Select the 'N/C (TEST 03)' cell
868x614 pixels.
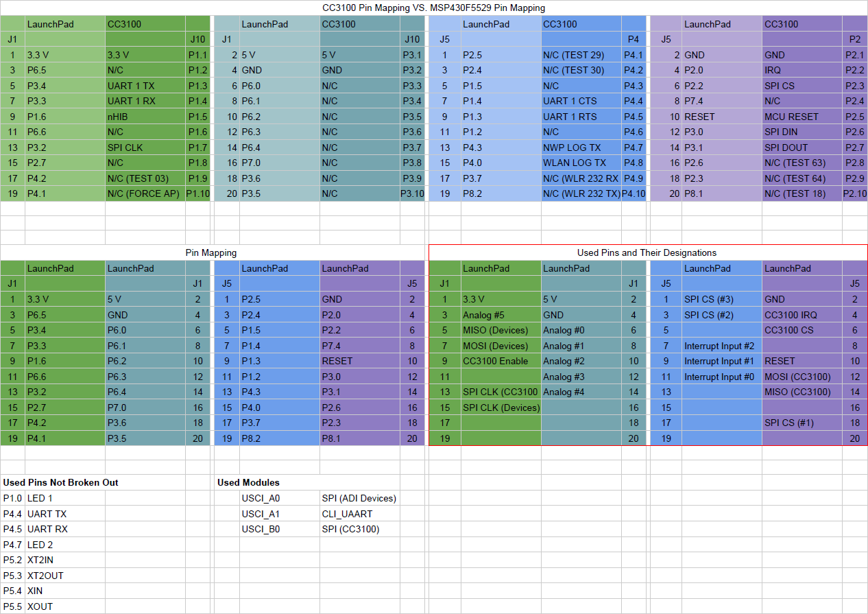[145, 178]
